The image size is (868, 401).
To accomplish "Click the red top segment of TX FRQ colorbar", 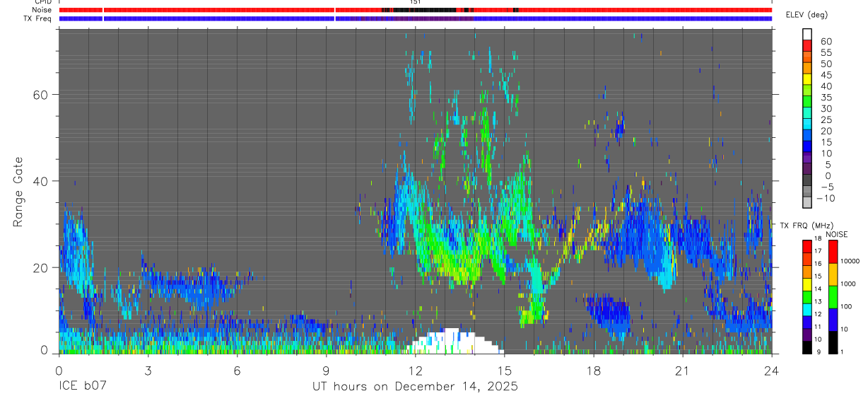I will point(807,246).
